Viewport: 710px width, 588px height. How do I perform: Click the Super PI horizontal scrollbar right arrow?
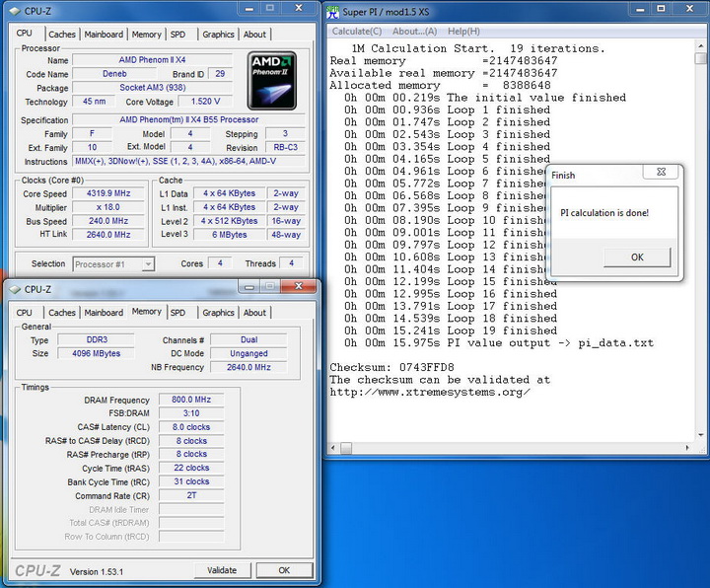[x=687, y=448]
